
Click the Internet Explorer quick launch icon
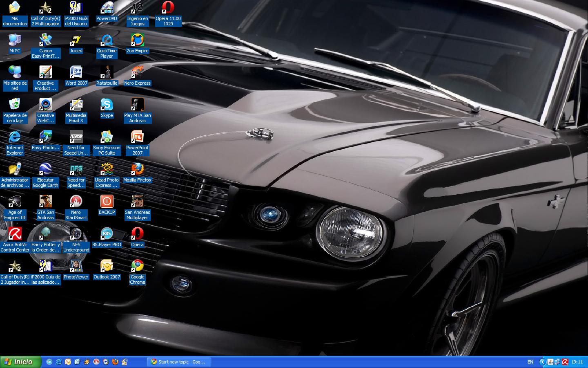point(59,362)
